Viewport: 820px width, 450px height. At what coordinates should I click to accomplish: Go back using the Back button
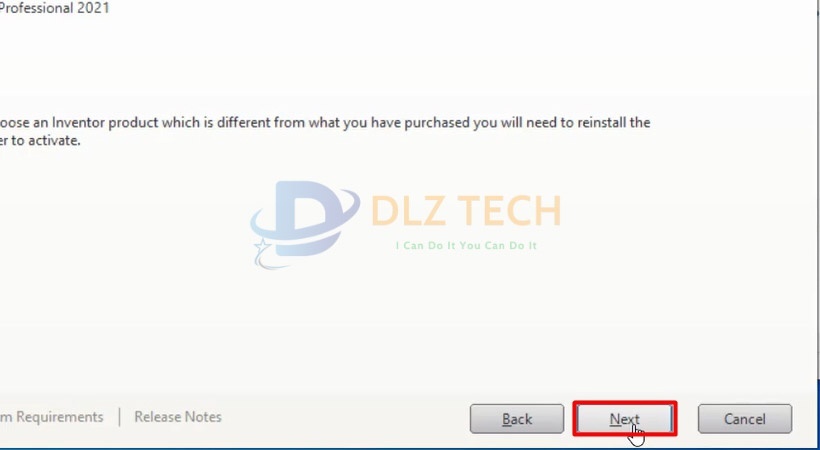517,419
